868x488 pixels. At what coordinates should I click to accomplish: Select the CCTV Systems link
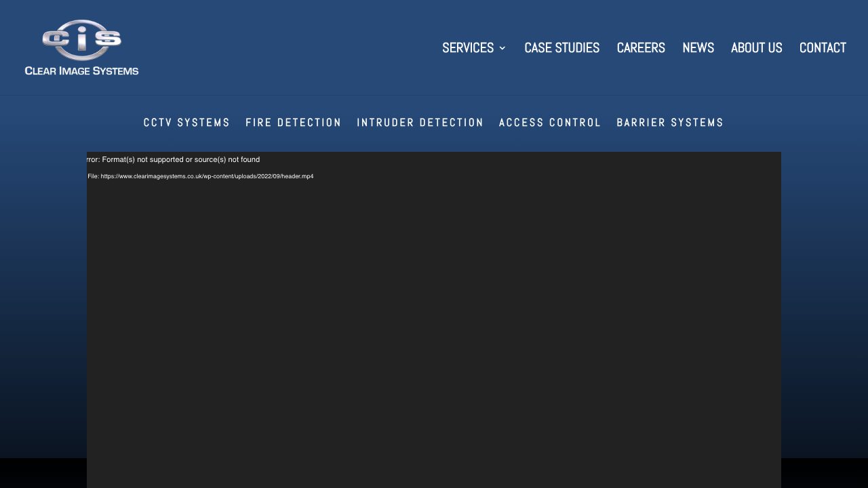click(186, 123)
